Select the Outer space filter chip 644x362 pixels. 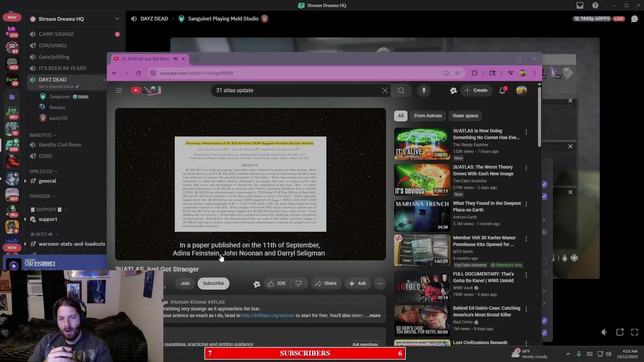(465, 116)
